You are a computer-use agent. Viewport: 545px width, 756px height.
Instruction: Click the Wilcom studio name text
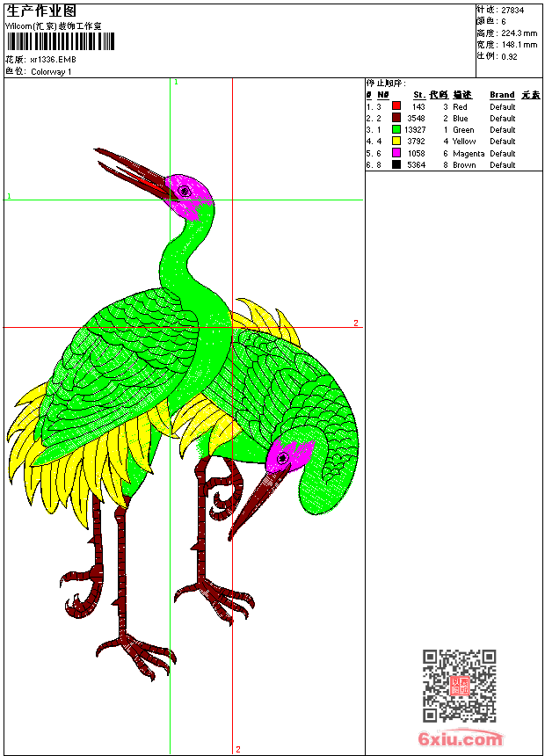(54, 26)
